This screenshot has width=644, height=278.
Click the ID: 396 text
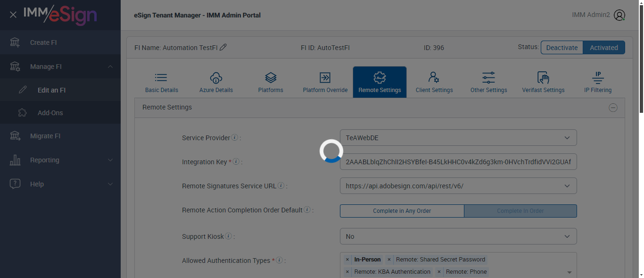tap(434, 48)
